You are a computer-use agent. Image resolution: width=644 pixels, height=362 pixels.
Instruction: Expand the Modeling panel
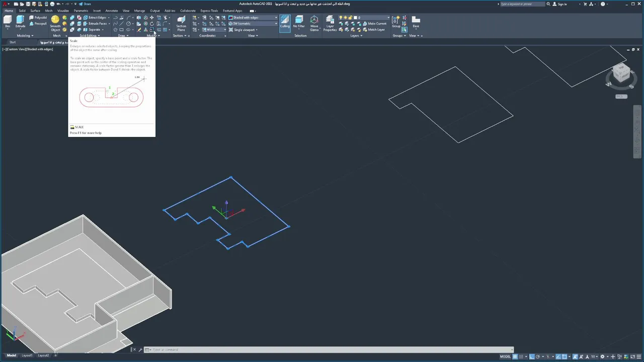pyautogui.click(x=25, y=36)
